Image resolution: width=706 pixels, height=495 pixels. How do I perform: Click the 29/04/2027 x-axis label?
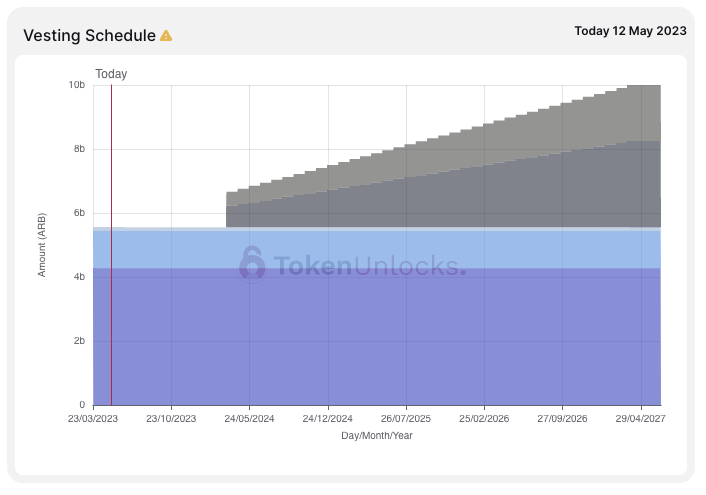640,419
